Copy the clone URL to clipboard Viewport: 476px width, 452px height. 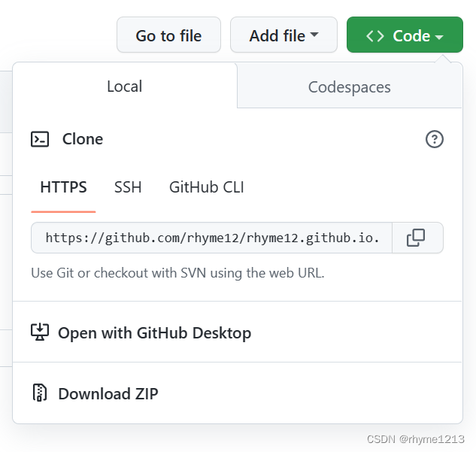417,238
